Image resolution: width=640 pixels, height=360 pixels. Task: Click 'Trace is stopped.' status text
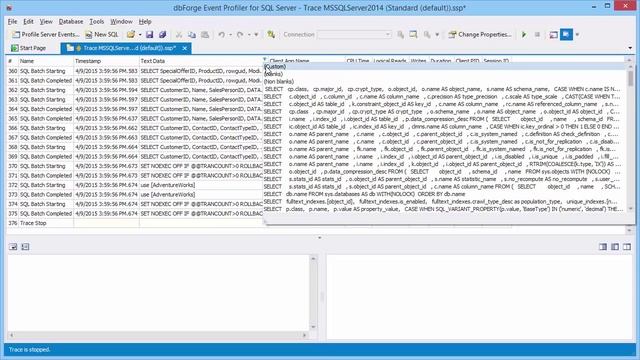click(x=29, y=350)
